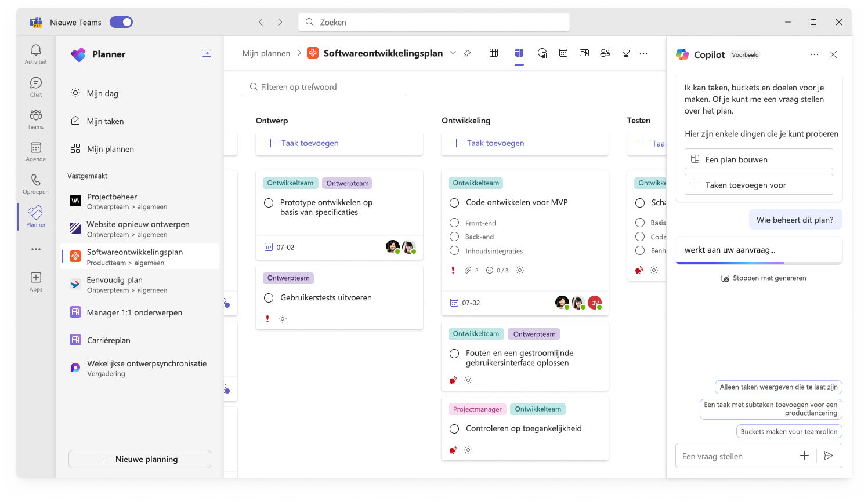
Task: Stop Copilot generation
Action: 764,278
